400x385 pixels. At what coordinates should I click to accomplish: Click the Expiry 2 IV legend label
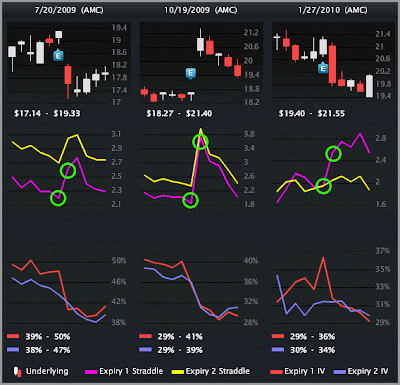pos(368,371)
